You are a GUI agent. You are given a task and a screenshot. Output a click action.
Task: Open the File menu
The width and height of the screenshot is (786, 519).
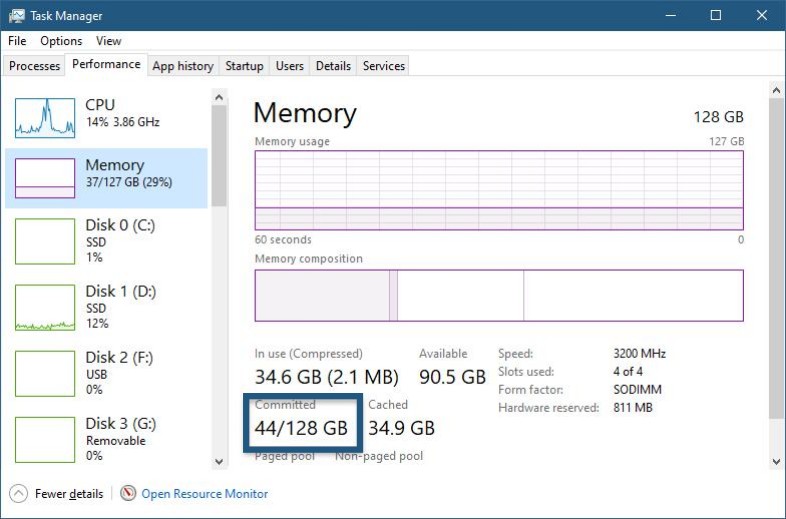click(x=17, y=41)
